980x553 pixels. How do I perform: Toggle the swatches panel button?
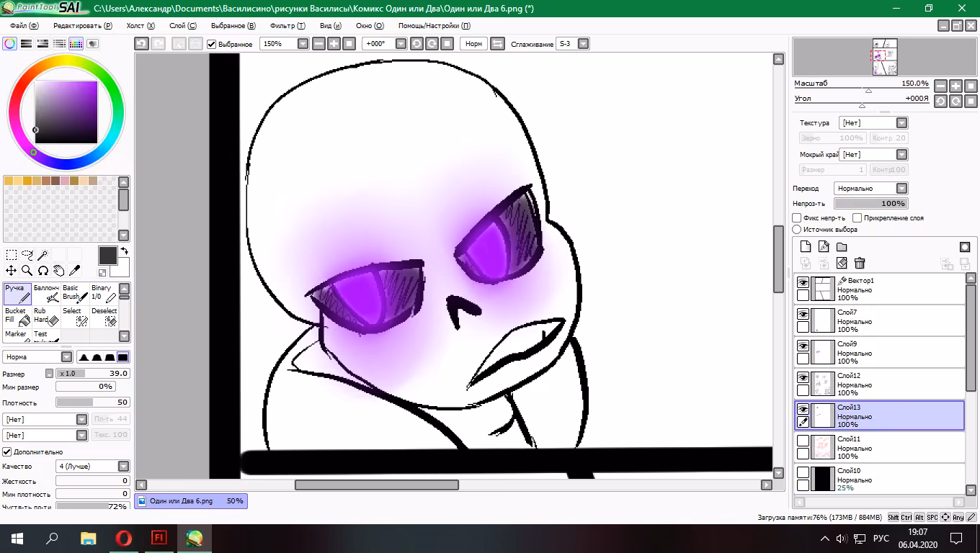(x=76, y=44)
